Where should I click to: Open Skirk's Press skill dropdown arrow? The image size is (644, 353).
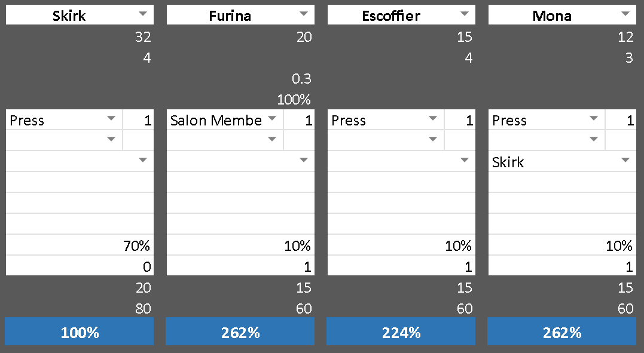(x=111, y=119)
